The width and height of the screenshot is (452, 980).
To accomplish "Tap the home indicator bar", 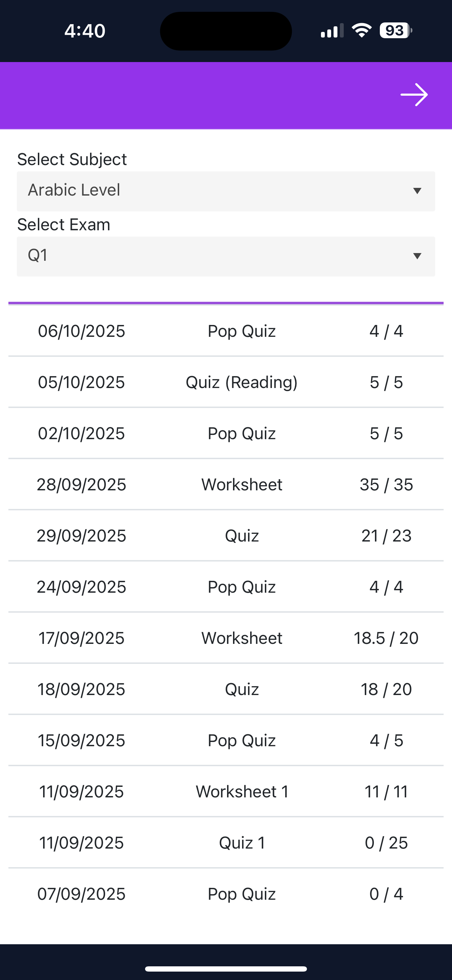I will pyautogui.click(x=226, y=968).
